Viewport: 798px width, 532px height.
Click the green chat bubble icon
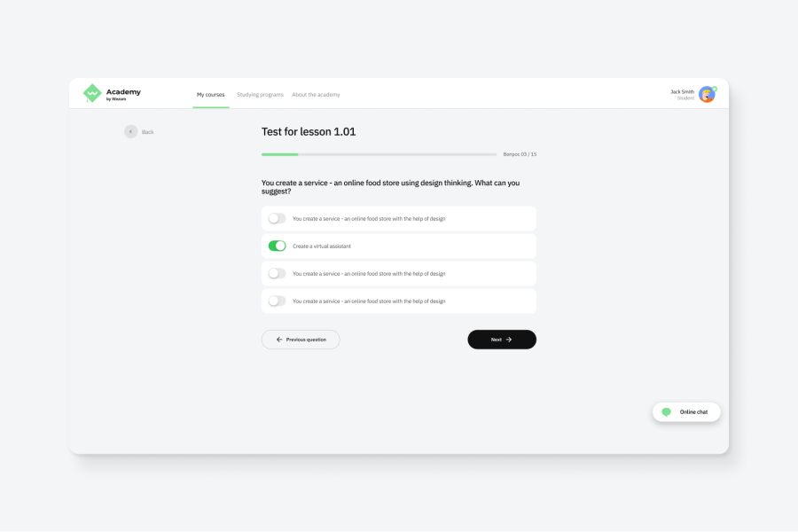pyautogui.click(x=666, y=411)
